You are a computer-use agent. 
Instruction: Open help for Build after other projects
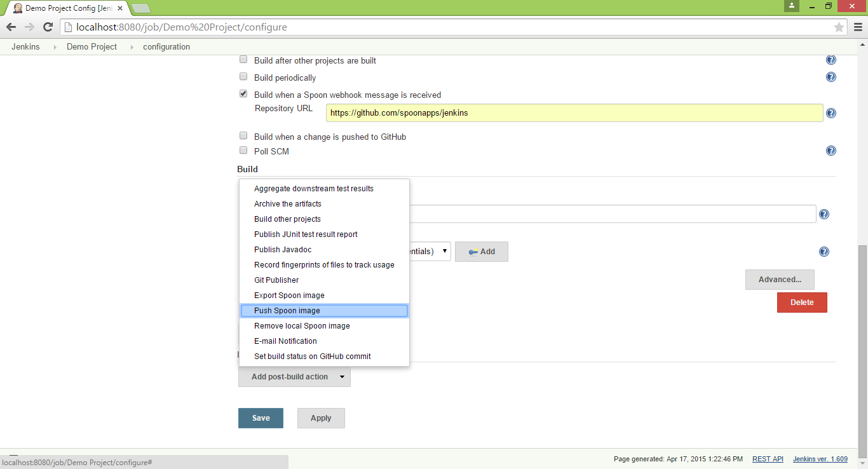pyautogui.click(x=831, y=60)
